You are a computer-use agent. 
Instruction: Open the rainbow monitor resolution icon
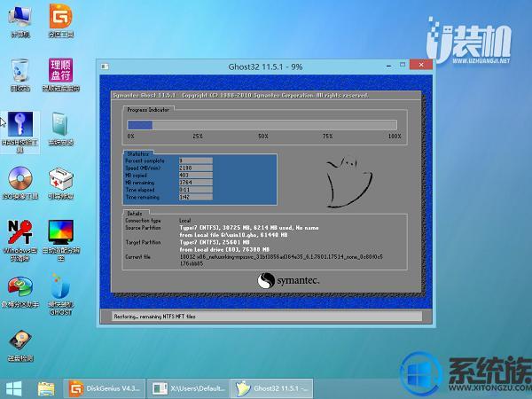click(x=60, y=241)
